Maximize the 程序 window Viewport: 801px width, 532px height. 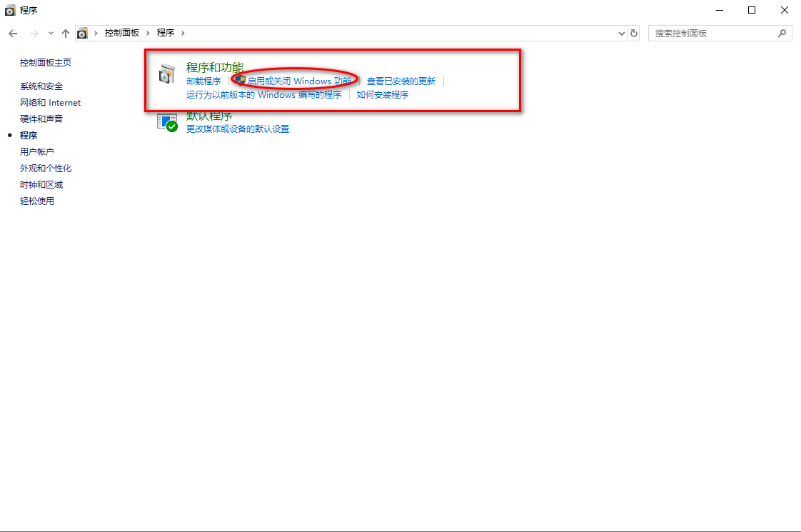tap(752, 10)
